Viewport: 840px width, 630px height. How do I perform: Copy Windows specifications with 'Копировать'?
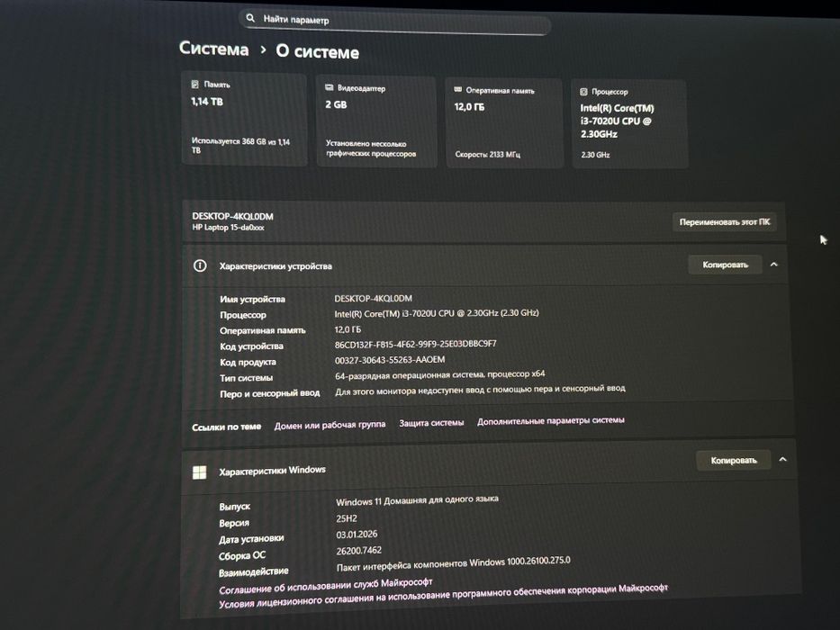[734, 460]
